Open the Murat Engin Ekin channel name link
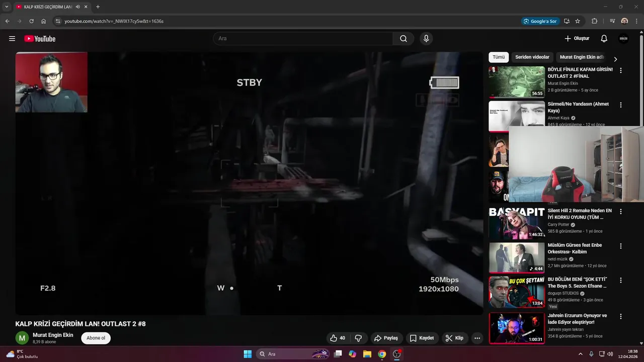The image size is (644, 362). click(53, 335)
